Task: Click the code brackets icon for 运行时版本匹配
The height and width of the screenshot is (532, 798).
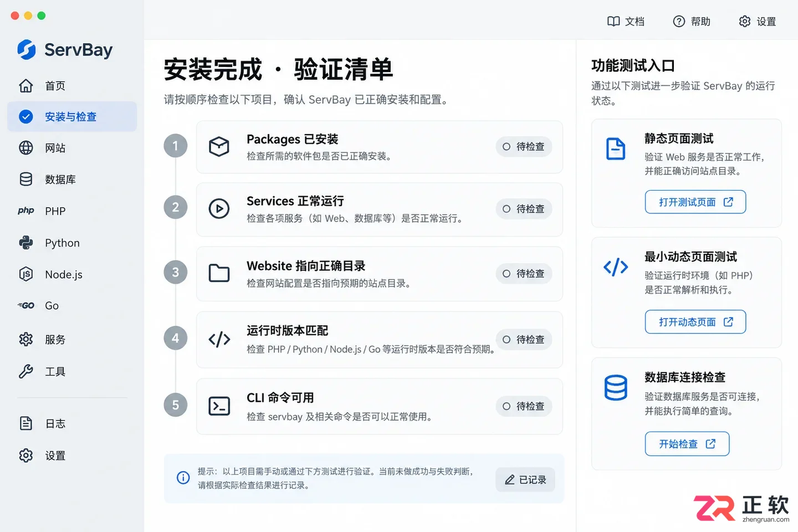Action: click(x=219, y=339)
